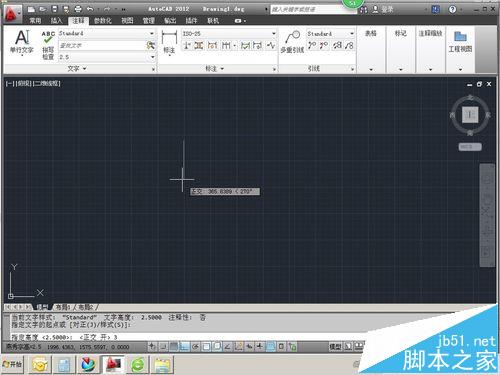This screenshot has width=500, height=375.
Task: Click the first leader icon under the leader style box
Action: (x=312, y=45)
